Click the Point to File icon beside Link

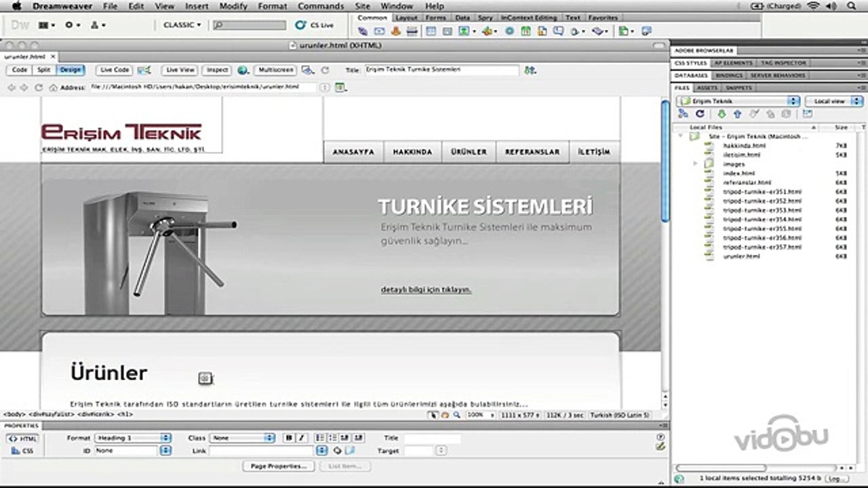tap(337, 450)
